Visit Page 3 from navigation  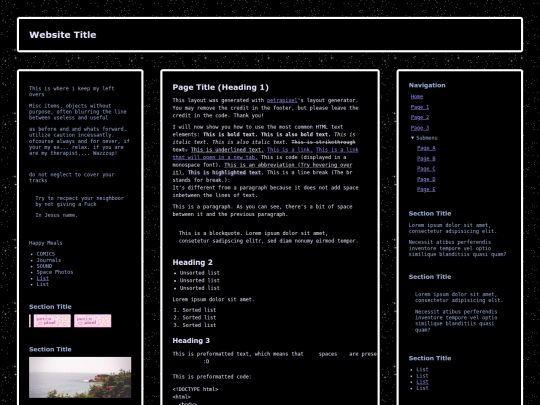pyautogui.click(x=420, y=128)
